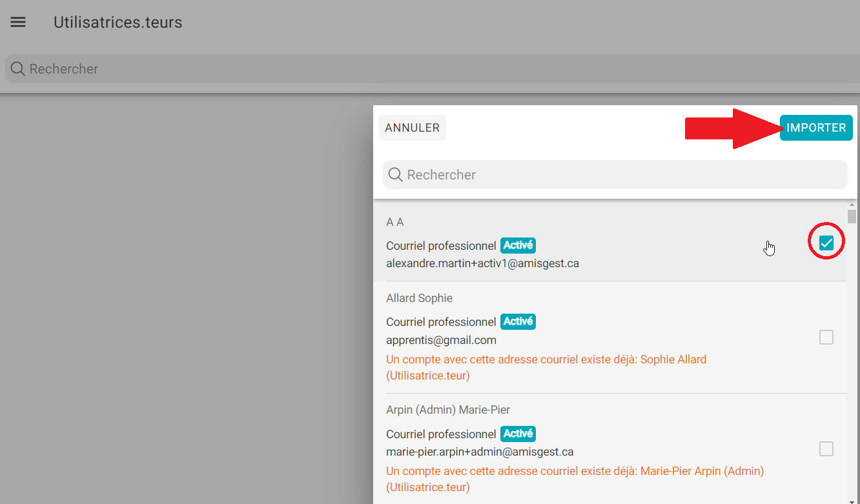Click the dialog search magnifier icon

[395, 174]
